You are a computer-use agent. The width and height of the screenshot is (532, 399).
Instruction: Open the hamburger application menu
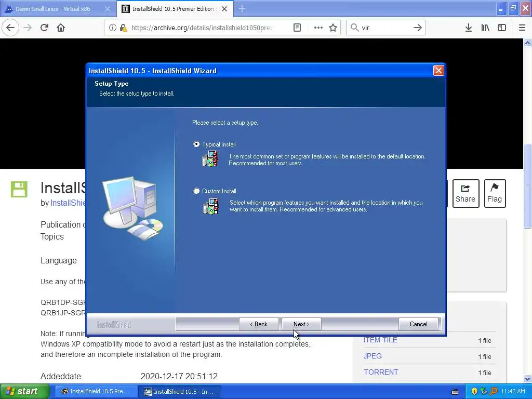[x=522, y=28]
